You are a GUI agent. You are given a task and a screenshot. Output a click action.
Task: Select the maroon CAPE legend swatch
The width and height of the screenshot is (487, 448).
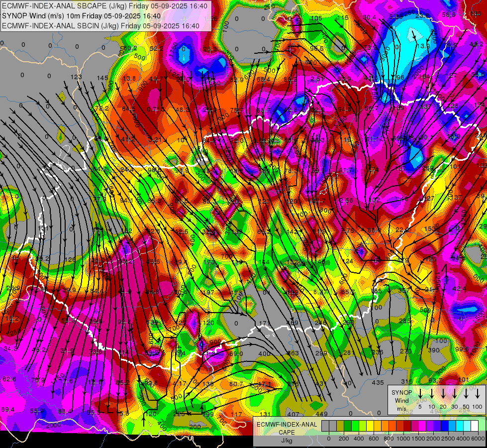(407, 426)
